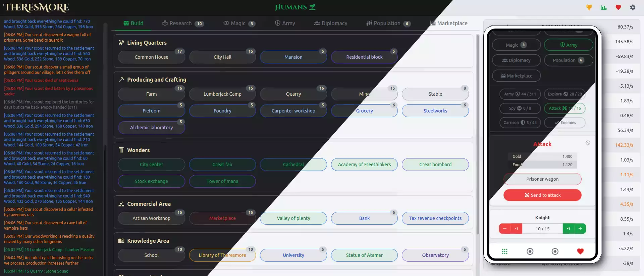Build a Lumberjack Camp
Screen dimensions: 644x276
pyautogui.click(x=222, y=94)
